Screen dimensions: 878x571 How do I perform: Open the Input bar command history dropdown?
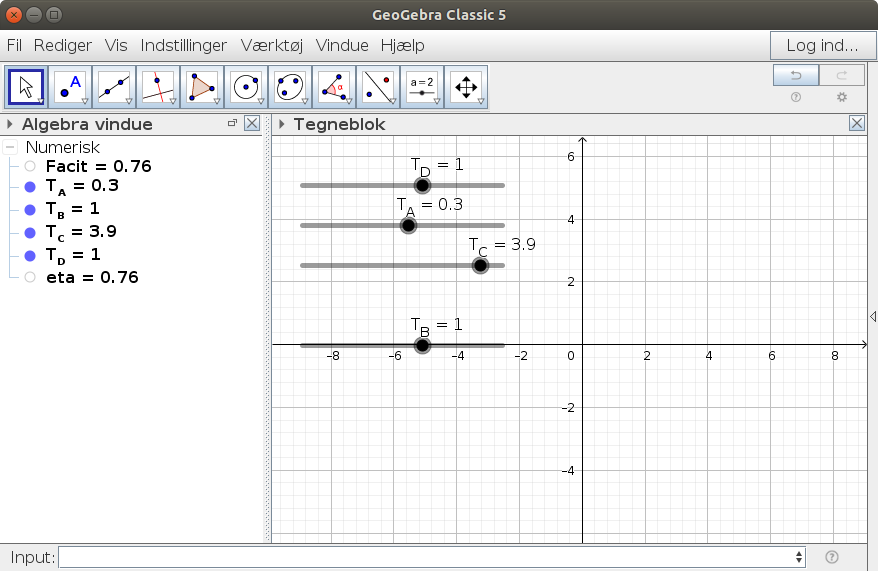[x=799, y=557]
